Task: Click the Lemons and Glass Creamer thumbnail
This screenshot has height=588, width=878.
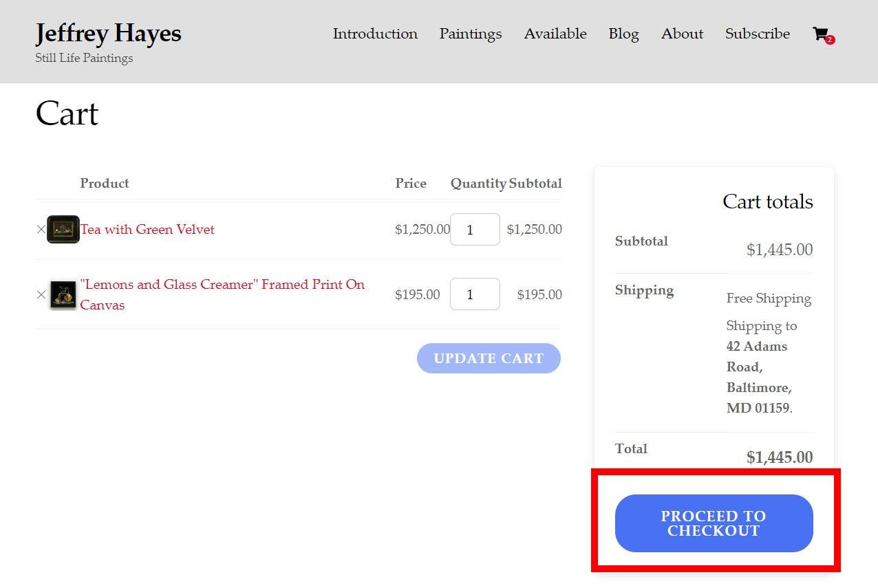Action: [63, 294]
